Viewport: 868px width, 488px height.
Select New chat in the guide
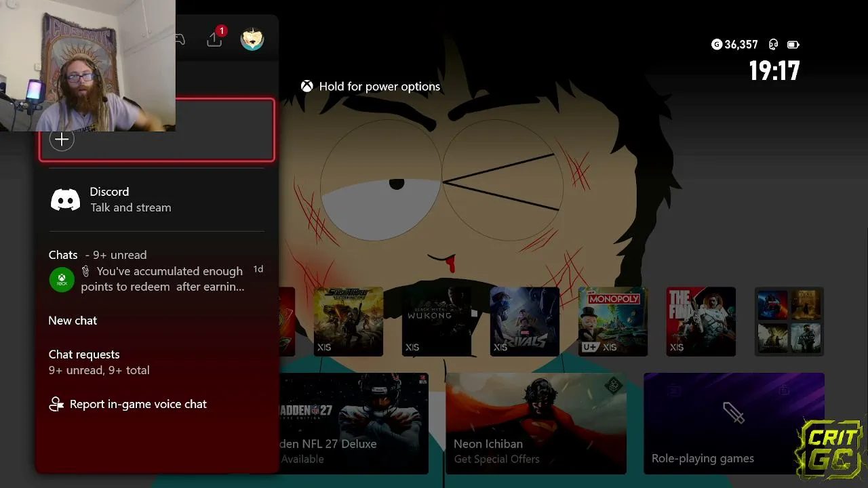73,321
